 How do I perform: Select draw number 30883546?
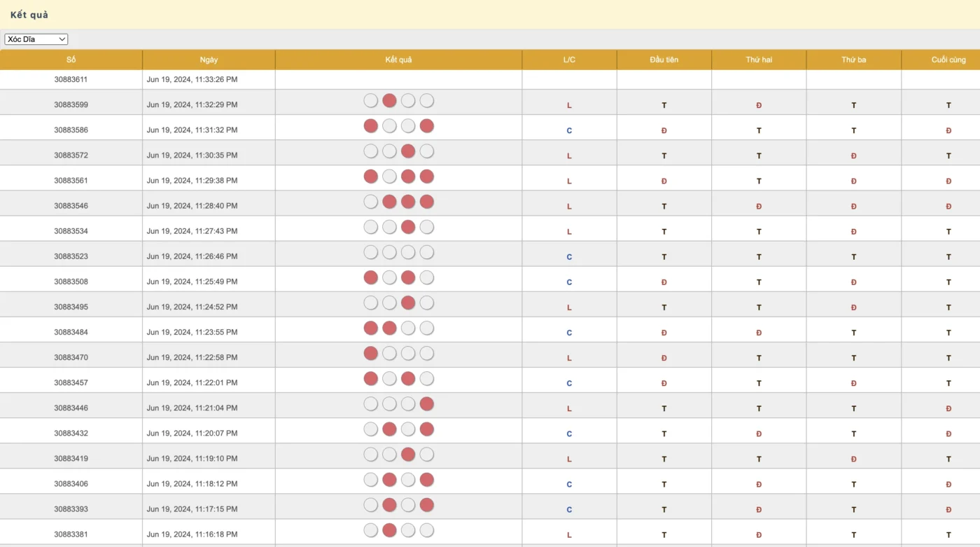71,206
